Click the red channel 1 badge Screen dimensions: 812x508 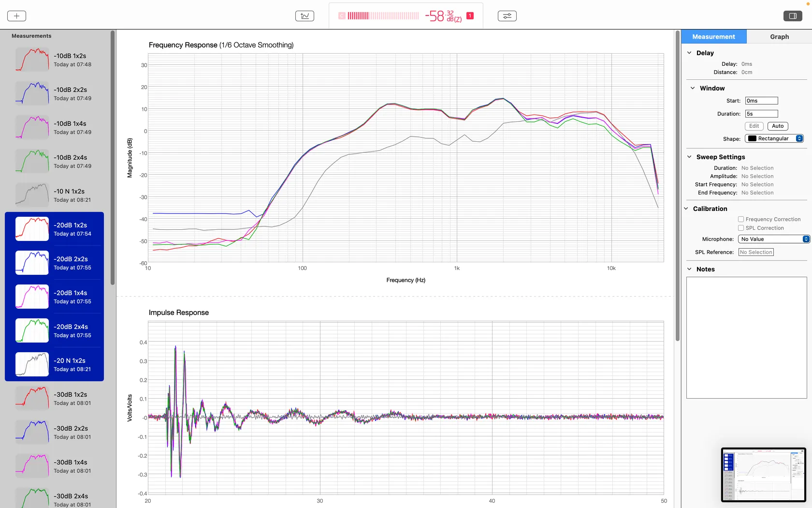click(x=470, y=16)
